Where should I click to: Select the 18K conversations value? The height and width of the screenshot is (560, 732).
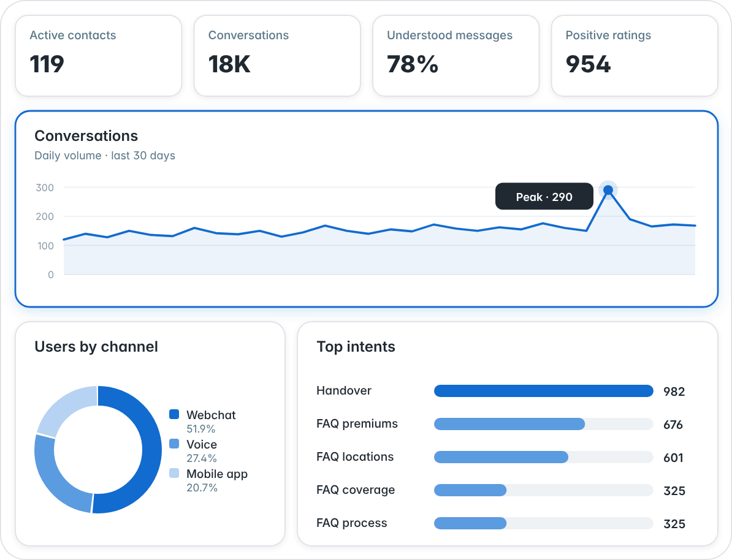point(229,64)
